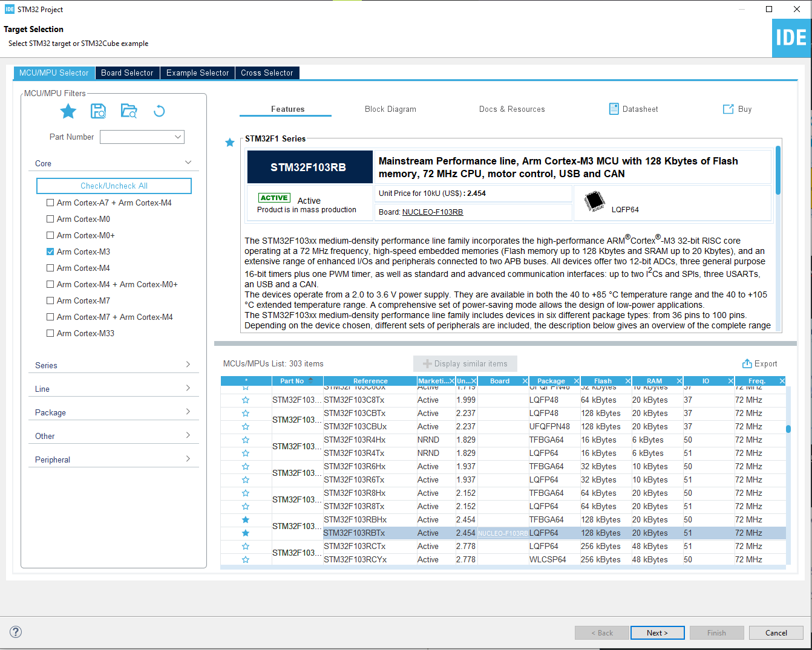Open the Datasheet document icon
This screenshot has height=650, width=812.
(614, 109)
